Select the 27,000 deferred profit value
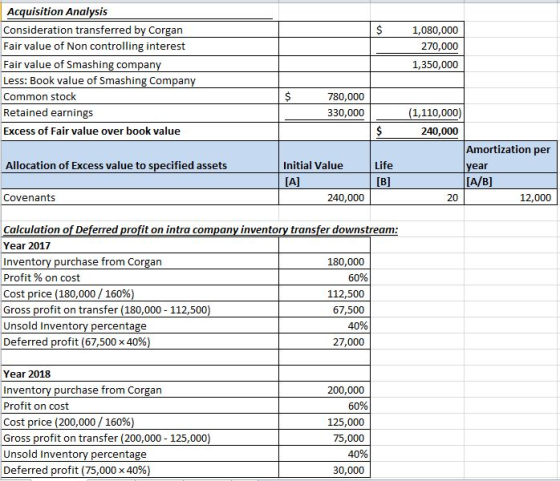Screen dimensions: 560x481 [348, 342]
